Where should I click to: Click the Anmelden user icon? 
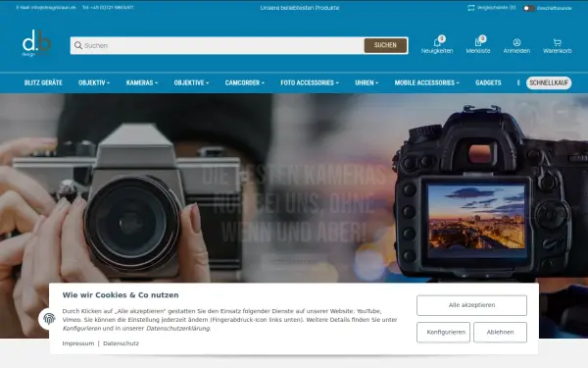click(516, 42)
